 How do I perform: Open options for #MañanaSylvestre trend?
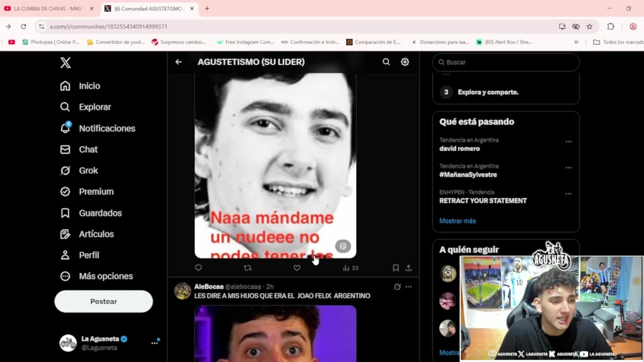569,168
